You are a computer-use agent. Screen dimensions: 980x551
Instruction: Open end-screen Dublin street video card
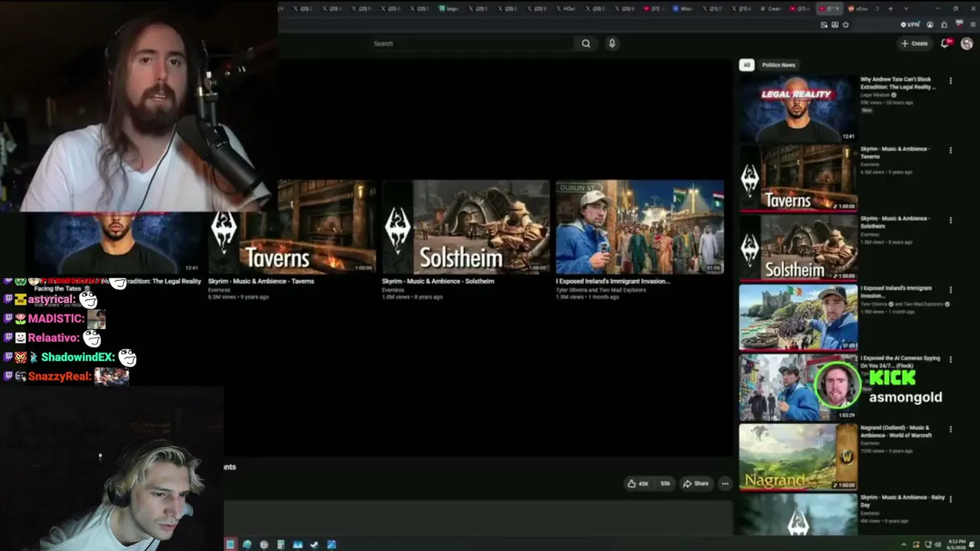[639, 227]
